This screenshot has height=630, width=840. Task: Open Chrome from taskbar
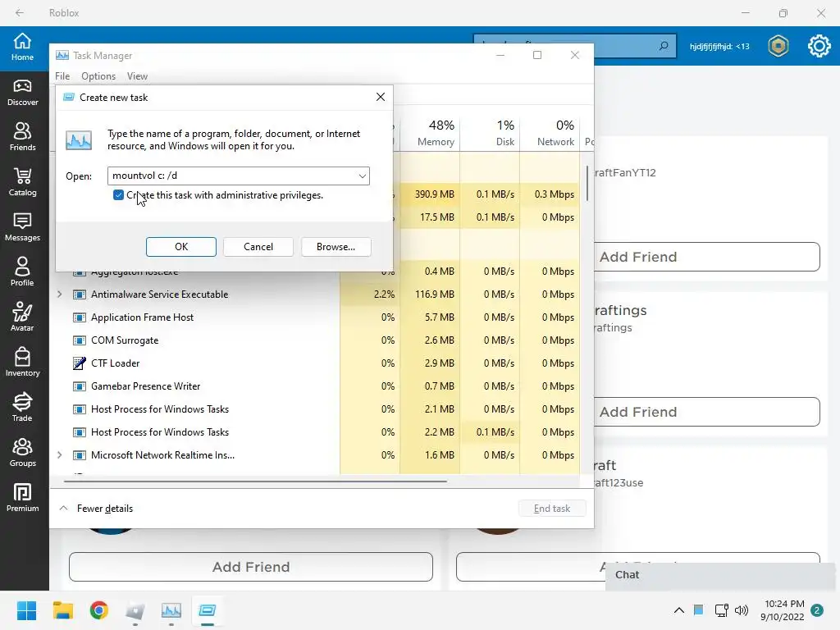[99, 610]
